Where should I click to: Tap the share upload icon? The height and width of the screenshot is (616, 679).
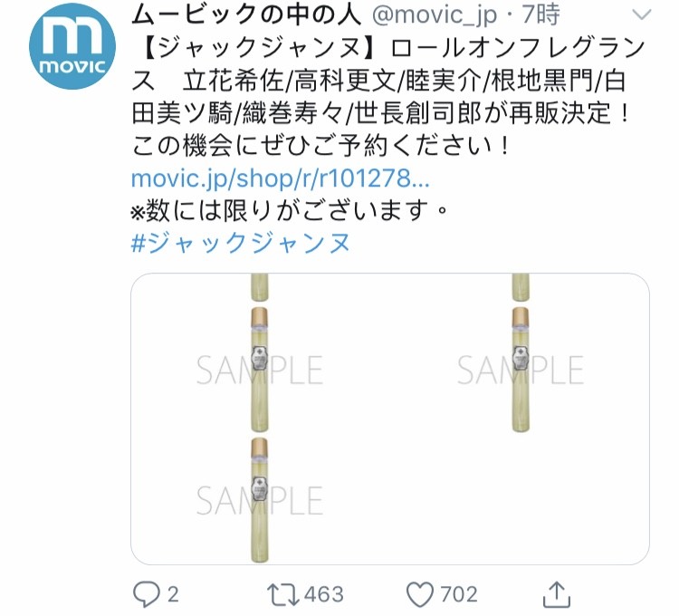(x=557, y=594)
